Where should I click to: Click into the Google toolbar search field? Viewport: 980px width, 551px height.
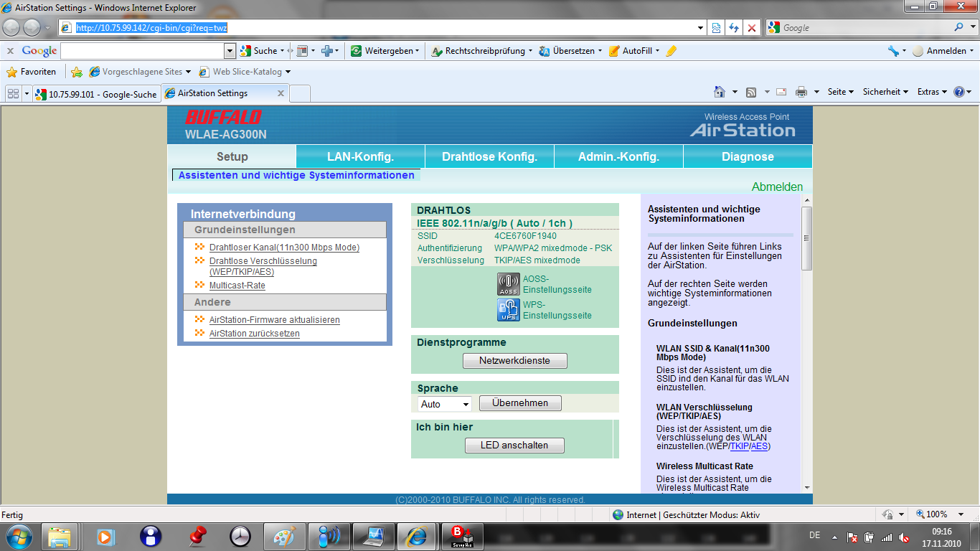143,51
